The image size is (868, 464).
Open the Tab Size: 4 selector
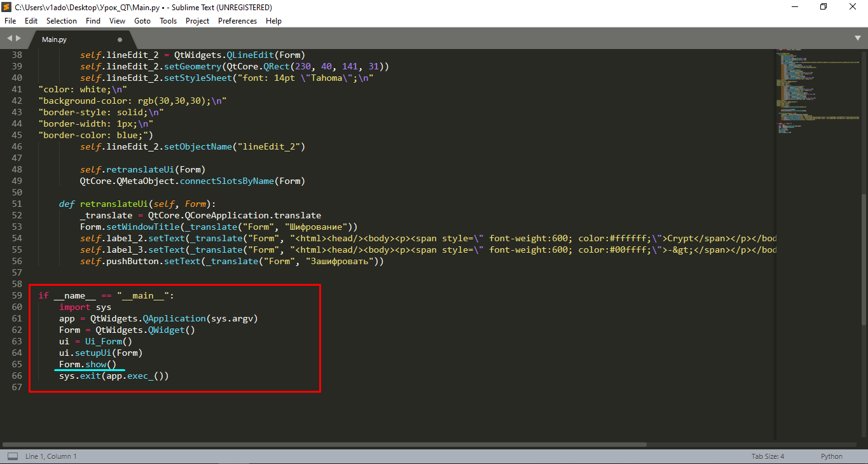767,456
